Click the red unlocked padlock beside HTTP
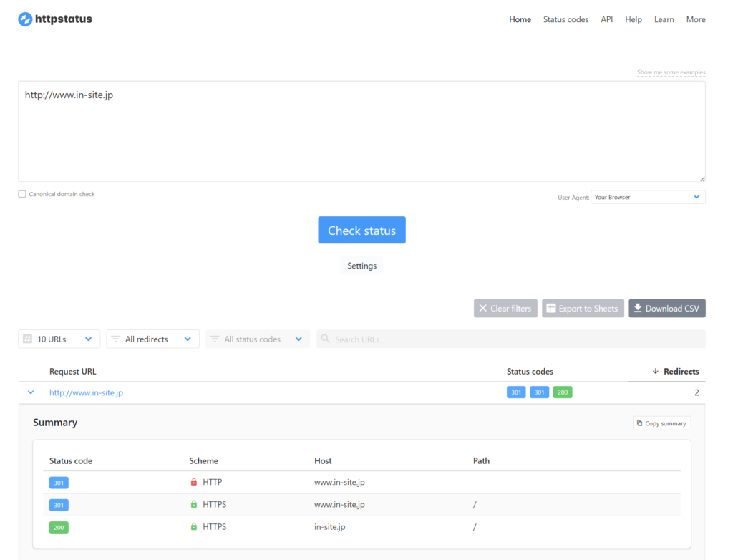The width and height of the screenshot is (733, 560). point(194,483)
